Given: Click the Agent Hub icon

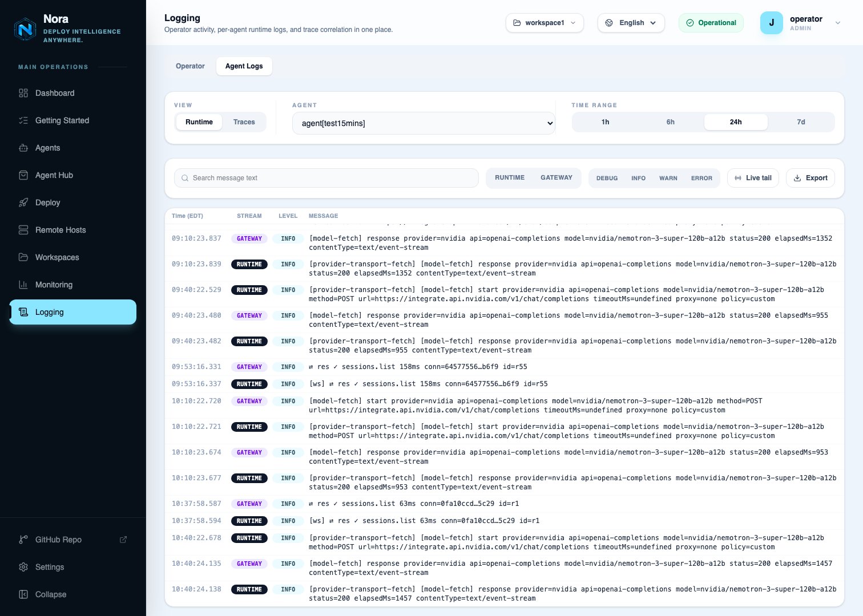Looking at the screenshot, I should (23, 175).
